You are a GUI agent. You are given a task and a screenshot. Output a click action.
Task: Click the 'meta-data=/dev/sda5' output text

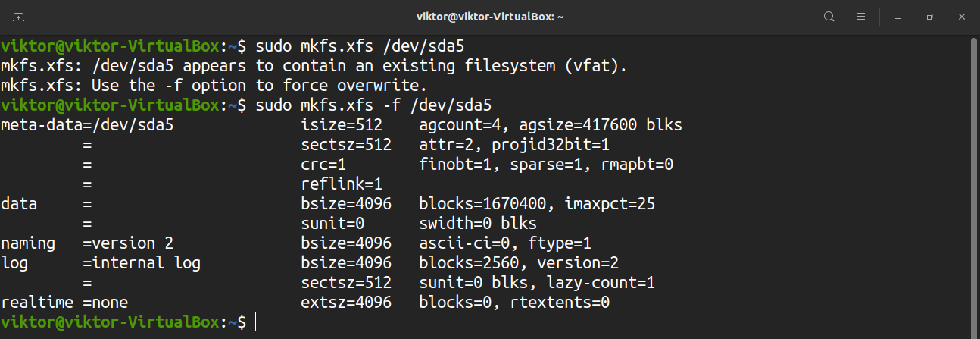coord(87,124)
